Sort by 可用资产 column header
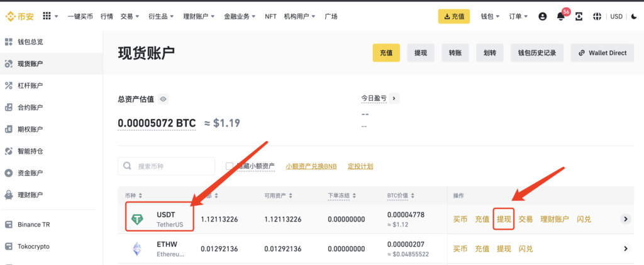 tap(279, 196)
